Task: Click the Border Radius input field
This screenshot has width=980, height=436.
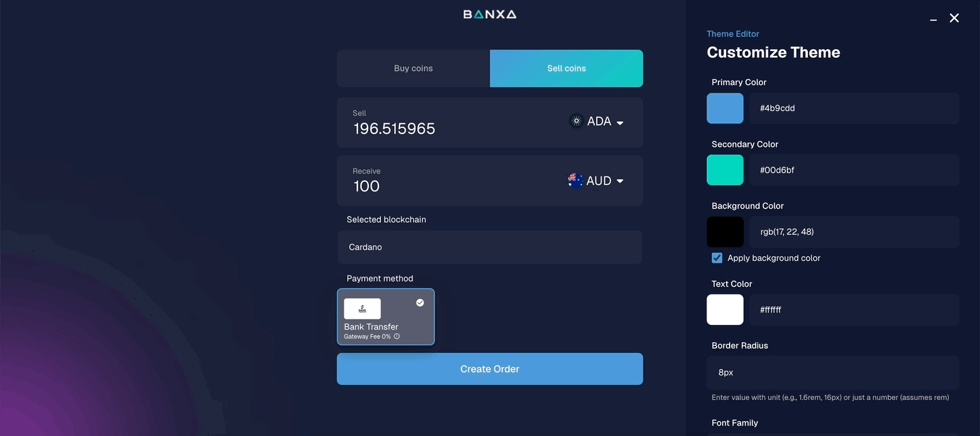Action: point(832,372)
